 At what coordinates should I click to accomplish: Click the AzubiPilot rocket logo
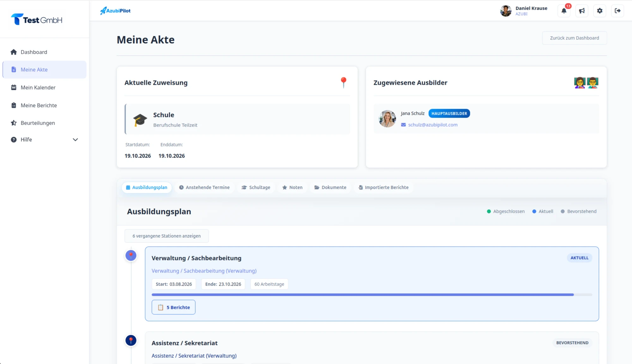point(115,11)
